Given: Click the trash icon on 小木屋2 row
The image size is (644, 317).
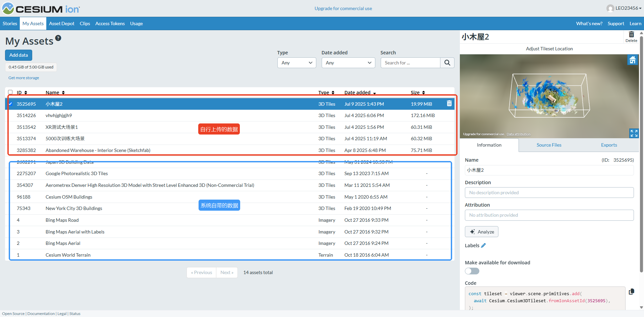Looking at the screenshot, I should tap(449, 104).
